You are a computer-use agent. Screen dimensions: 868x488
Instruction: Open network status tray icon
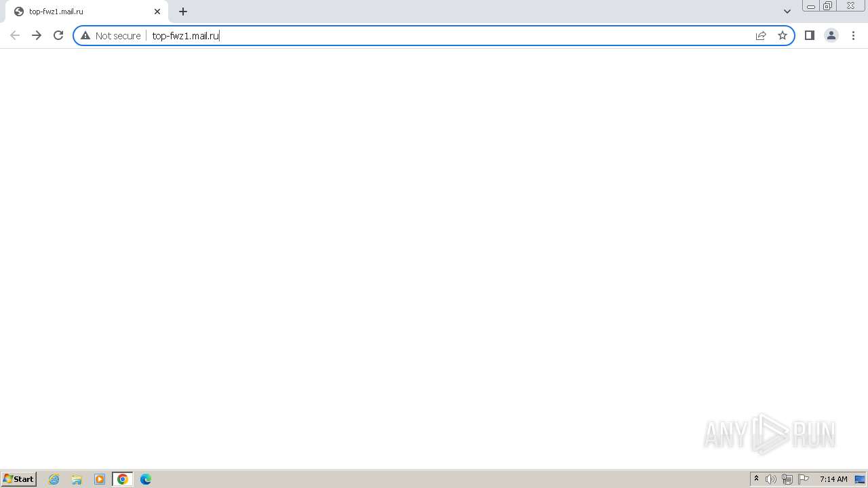pos(787,479)
